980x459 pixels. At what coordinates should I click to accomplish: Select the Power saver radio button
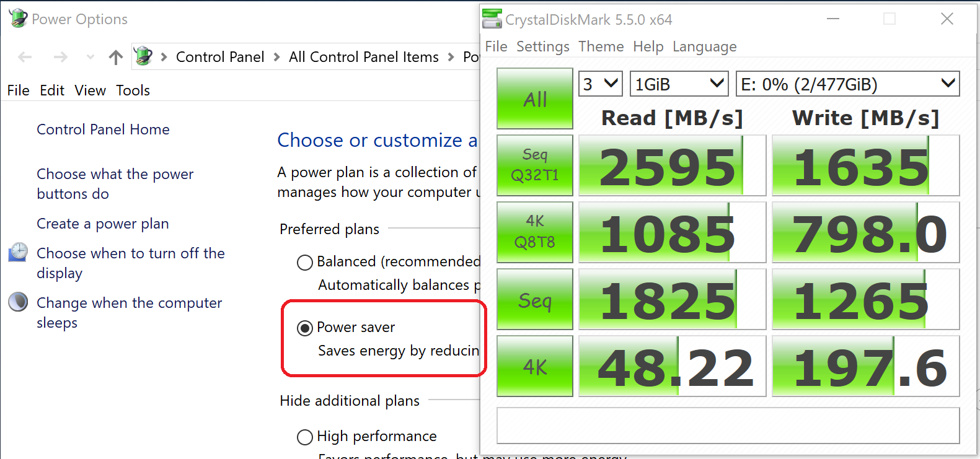(x=304, y=328)
